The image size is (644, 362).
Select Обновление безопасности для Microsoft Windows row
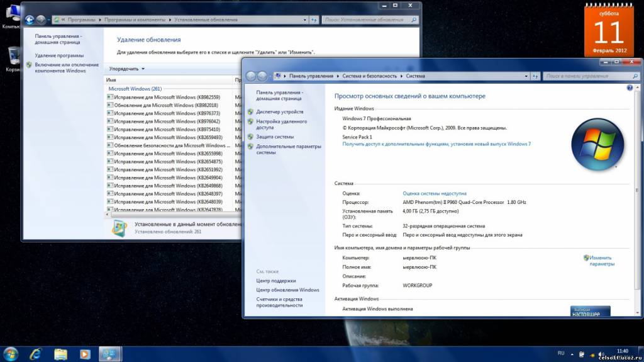pos(170,145)
